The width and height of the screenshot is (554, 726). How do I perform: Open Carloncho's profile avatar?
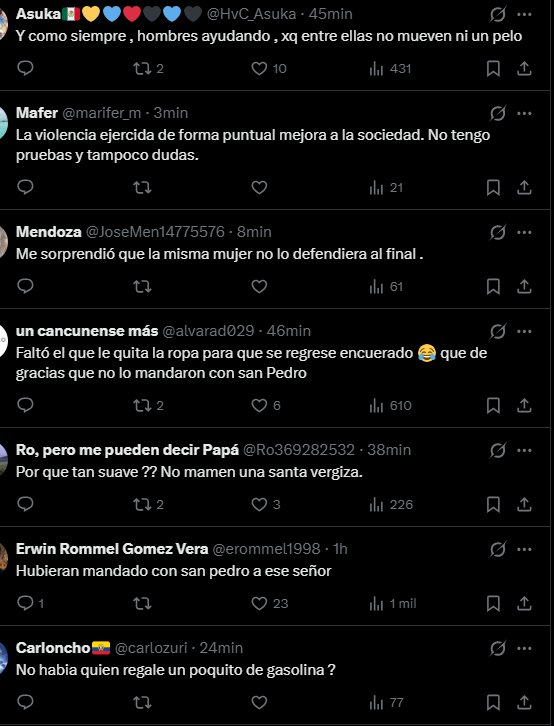click(3, 657)
